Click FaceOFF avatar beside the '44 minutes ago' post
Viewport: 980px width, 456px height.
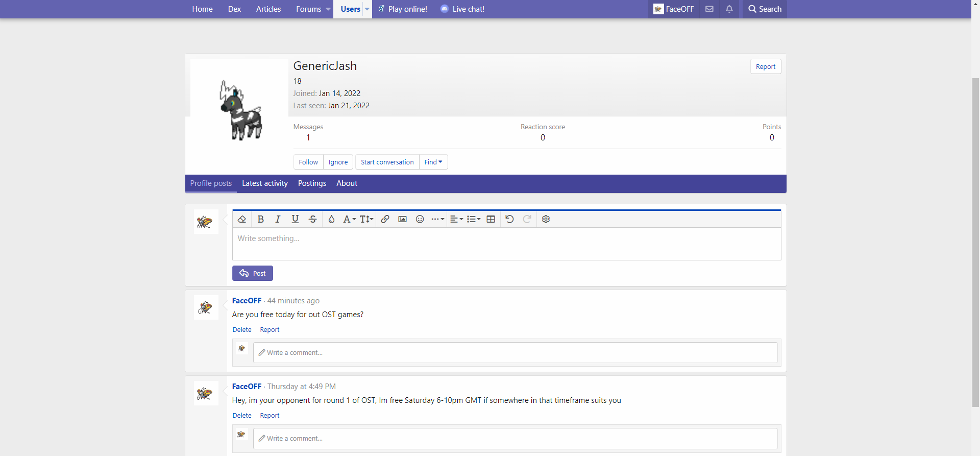tap(206, 307)
